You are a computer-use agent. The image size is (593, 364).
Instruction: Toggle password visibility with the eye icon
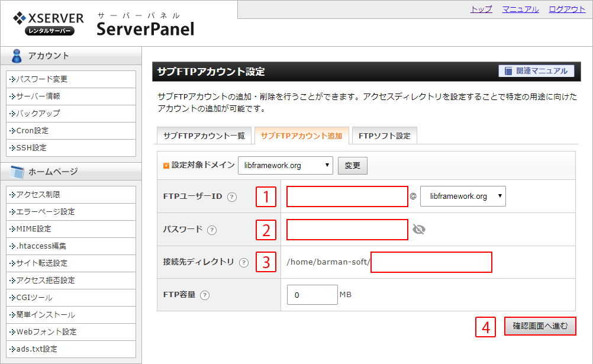pos(418,230)
